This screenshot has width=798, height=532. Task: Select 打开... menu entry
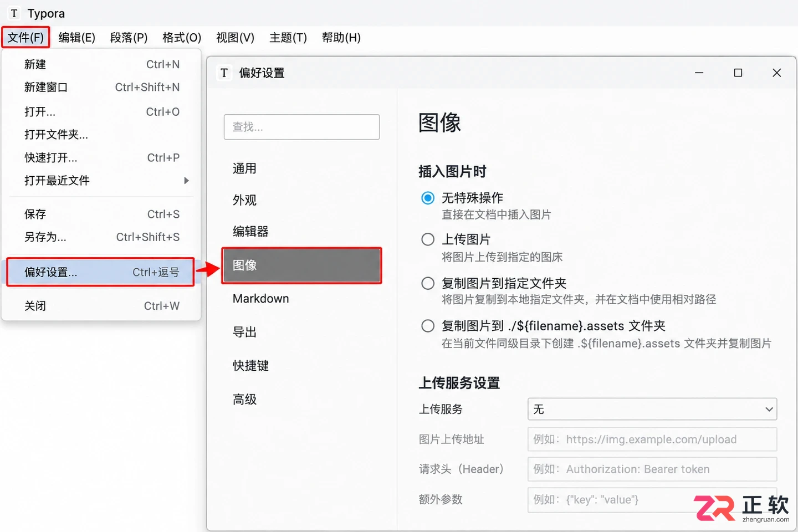tap(101, 111)
